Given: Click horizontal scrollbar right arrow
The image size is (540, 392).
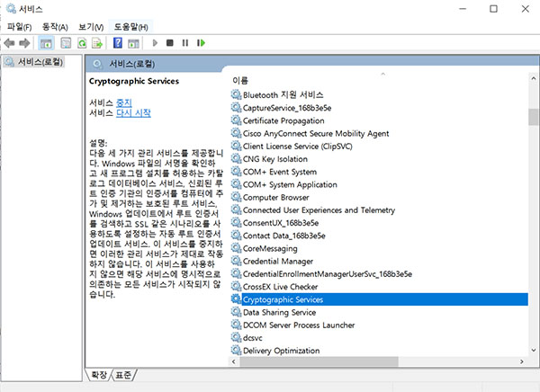Looking at the screenshot, I should pos(522,361).
